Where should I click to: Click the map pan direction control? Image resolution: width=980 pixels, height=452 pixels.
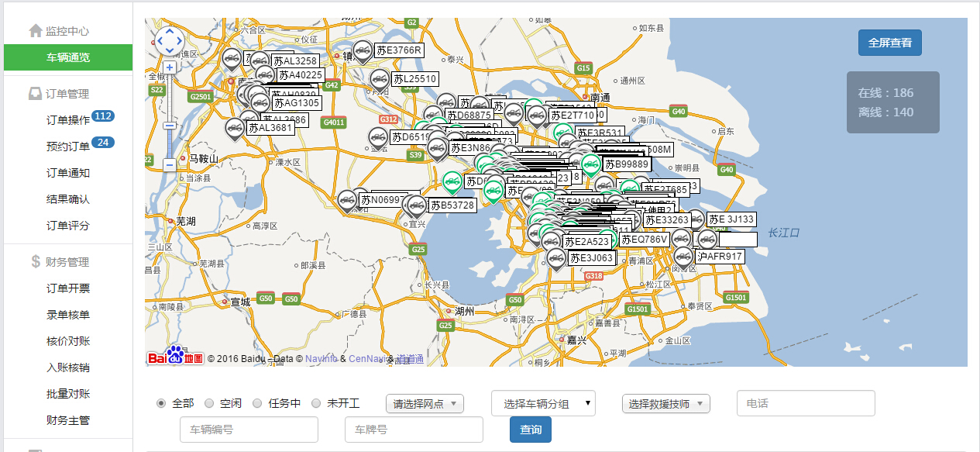click(x=170, y=41)
